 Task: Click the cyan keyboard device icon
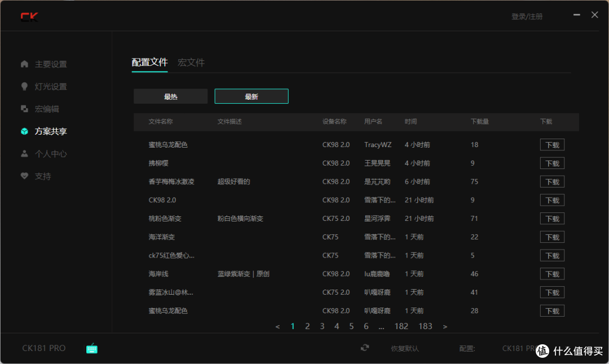click(92, 348)
